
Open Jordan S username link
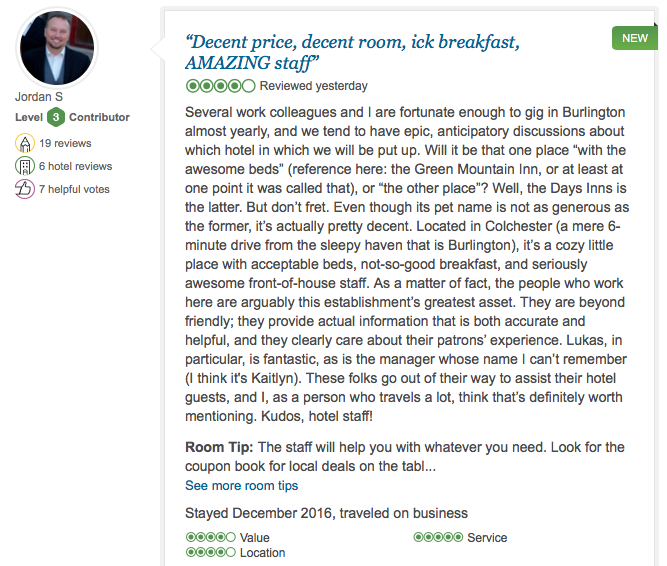(39, 97)
